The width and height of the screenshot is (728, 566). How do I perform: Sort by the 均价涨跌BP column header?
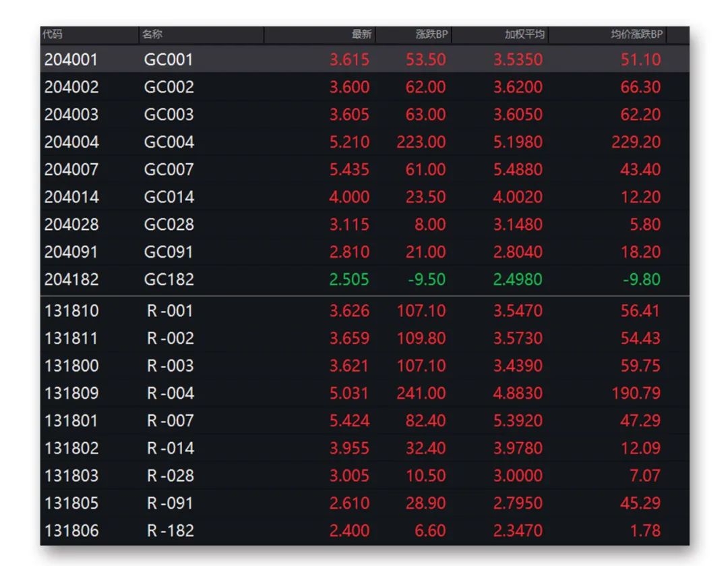636,34
